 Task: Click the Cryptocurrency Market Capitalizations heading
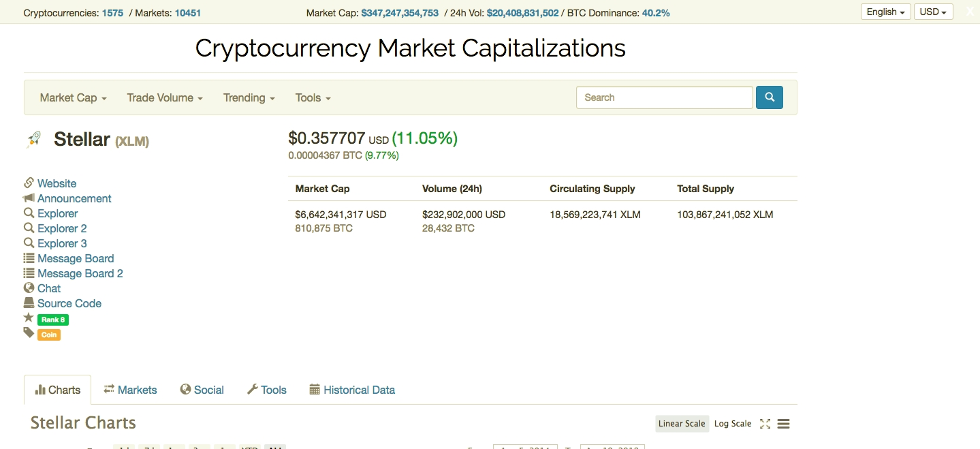[x=410, y=48]
